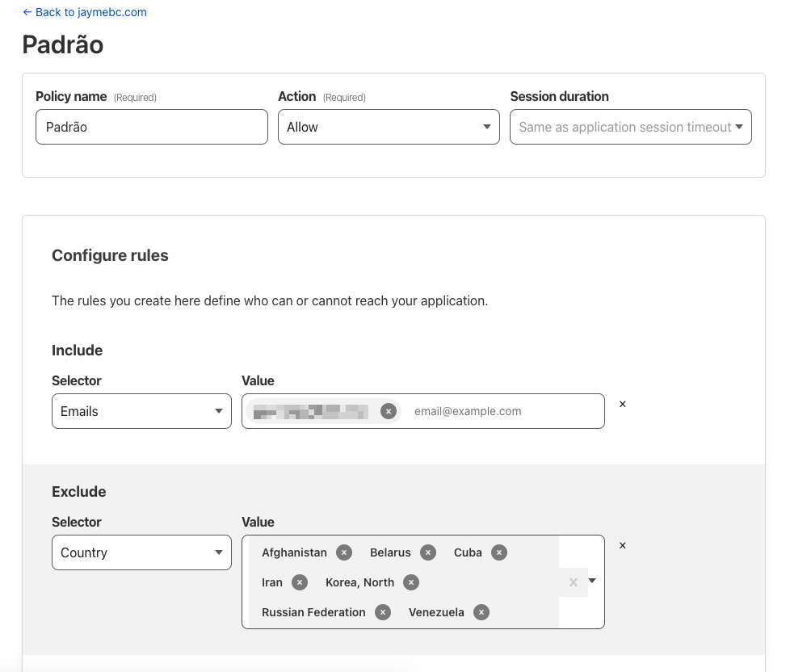786x672 pixels.
Task: Remove the blurred email chip
Action: pyautogui.click(x=389, y=411)
